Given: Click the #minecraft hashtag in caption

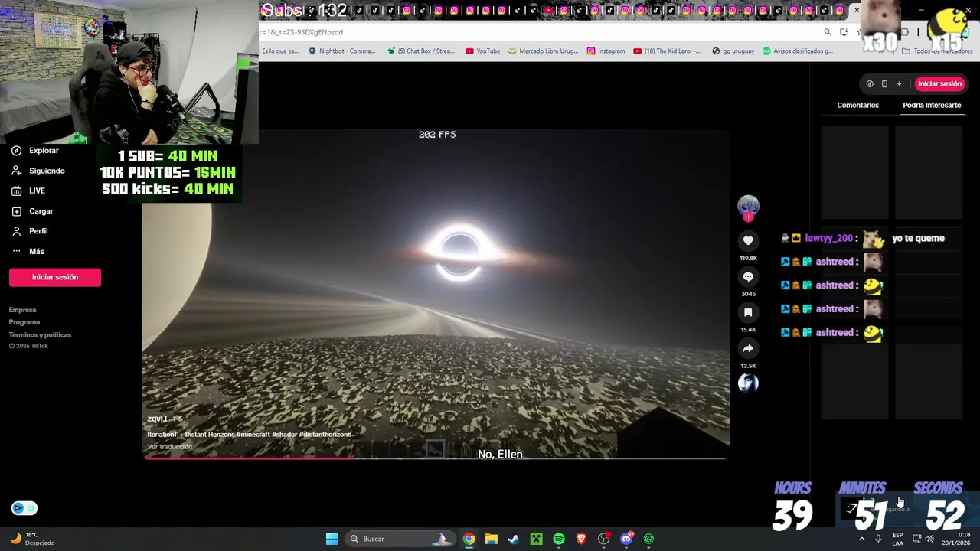Looking at the screenshot, I should tap(255, 435).
